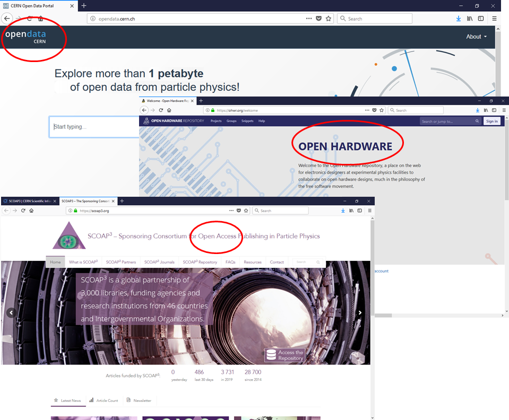The width and height of the screenshot is (509, 420).
Task: Open SCOAP3 Repository menu item
Action: (200, 262)
